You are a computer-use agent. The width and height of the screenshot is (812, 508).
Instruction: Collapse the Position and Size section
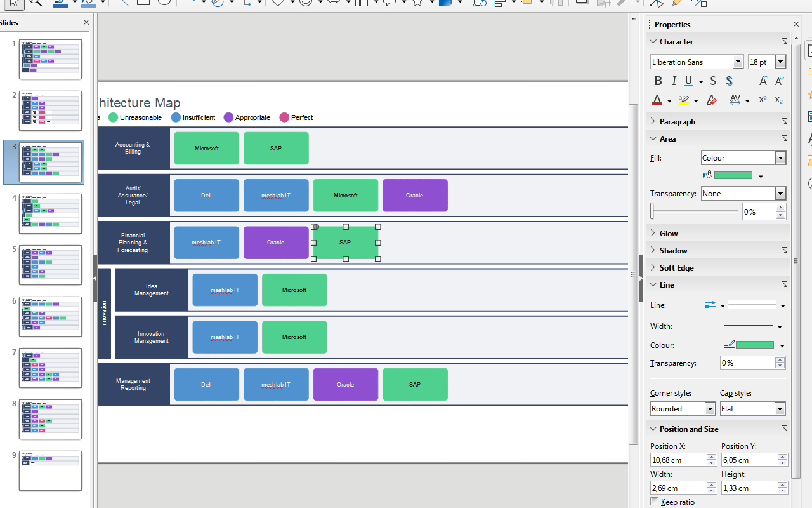tap(653, 429)
